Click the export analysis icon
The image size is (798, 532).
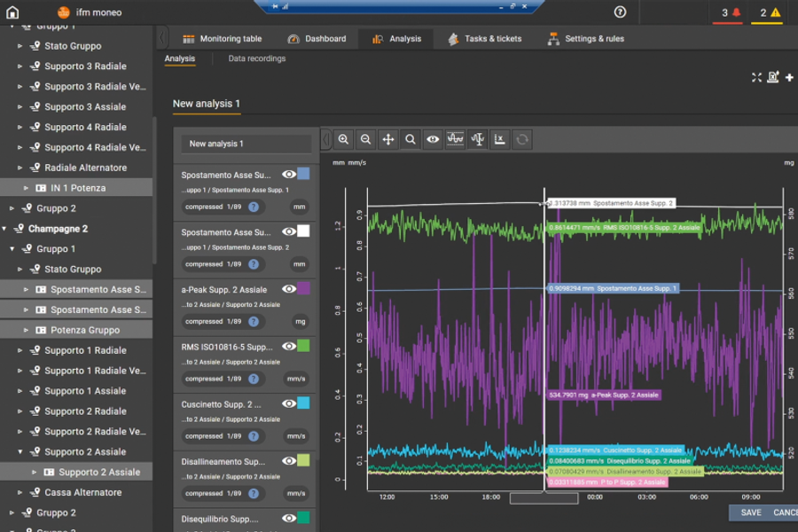pos(773,77)
